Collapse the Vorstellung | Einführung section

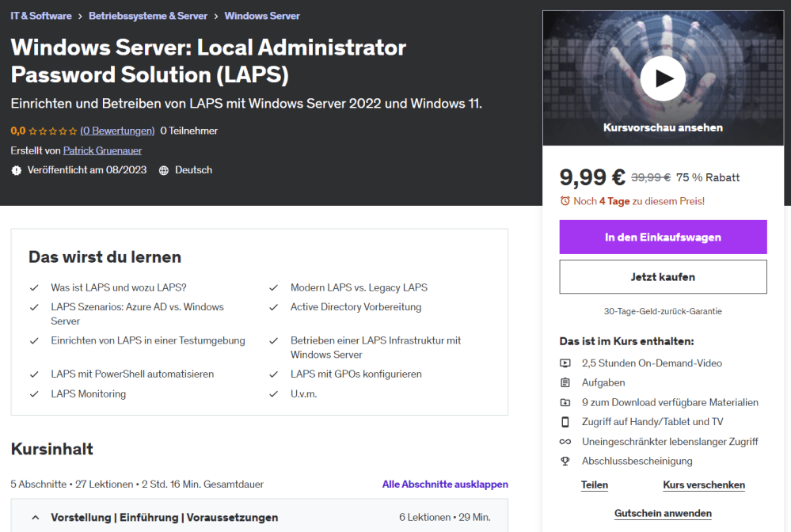tap(36, 518)
